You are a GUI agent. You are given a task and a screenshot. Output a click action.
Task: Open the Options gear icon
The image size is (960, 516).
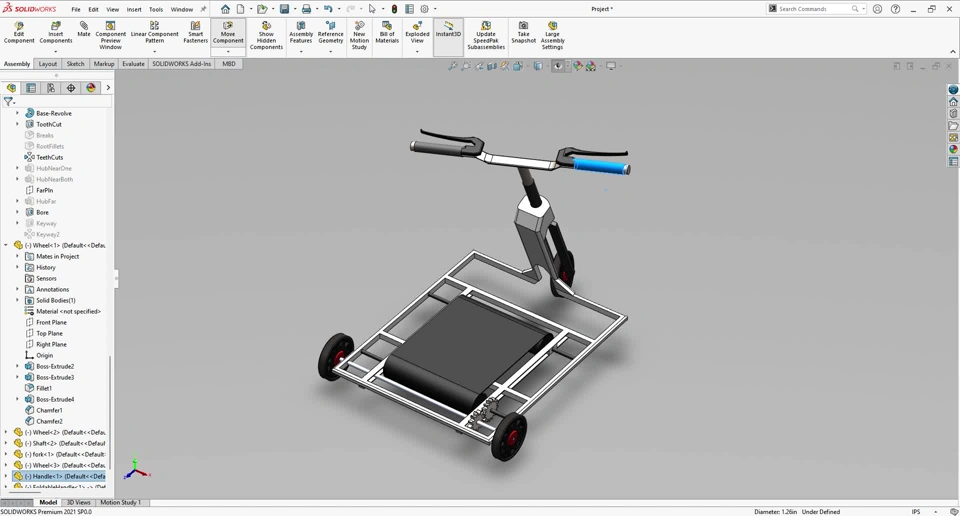(424, 9)
